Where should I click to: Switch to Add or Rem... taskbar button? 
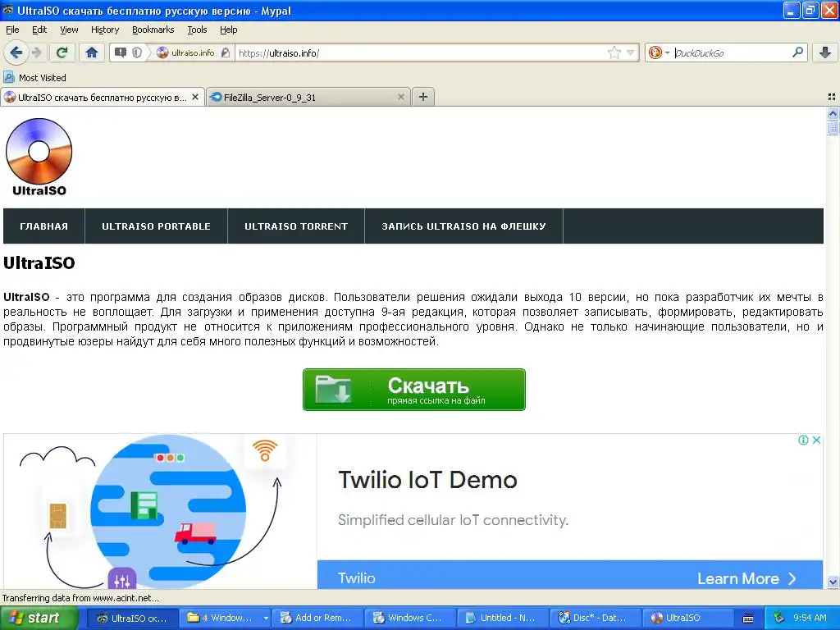click(x=317, y=618)
